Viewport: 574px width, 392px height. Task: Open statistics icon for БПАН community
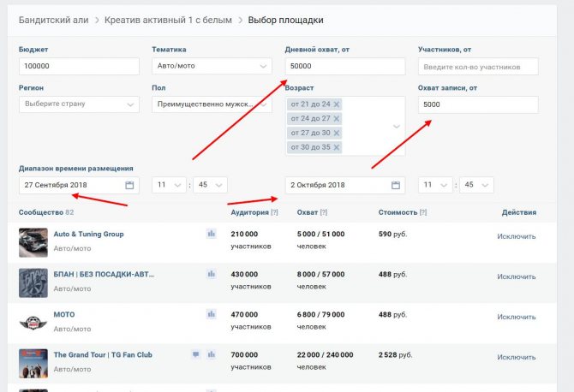point(212,274)
